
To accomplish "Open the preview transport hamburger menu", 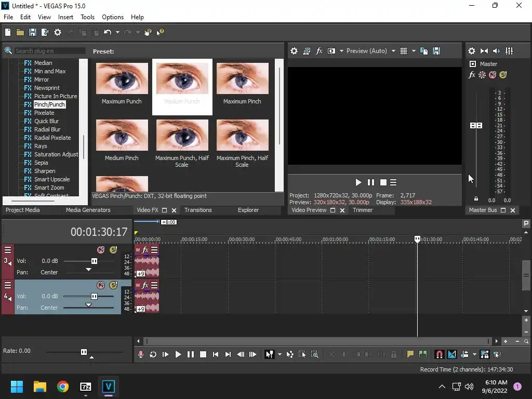I will (393, 182).
